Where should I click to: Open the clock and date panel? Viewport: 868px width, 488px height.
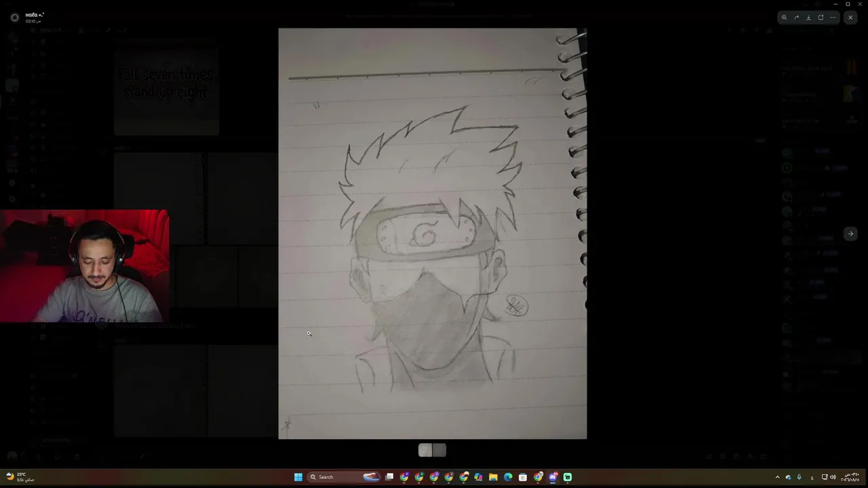tap(850, 477)
